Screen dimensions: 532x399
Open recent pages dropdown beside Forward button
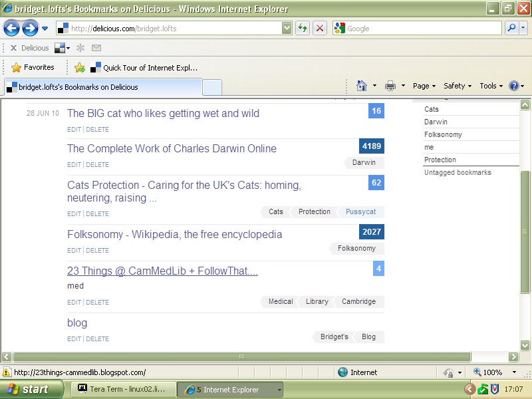(x=45, y=29)
